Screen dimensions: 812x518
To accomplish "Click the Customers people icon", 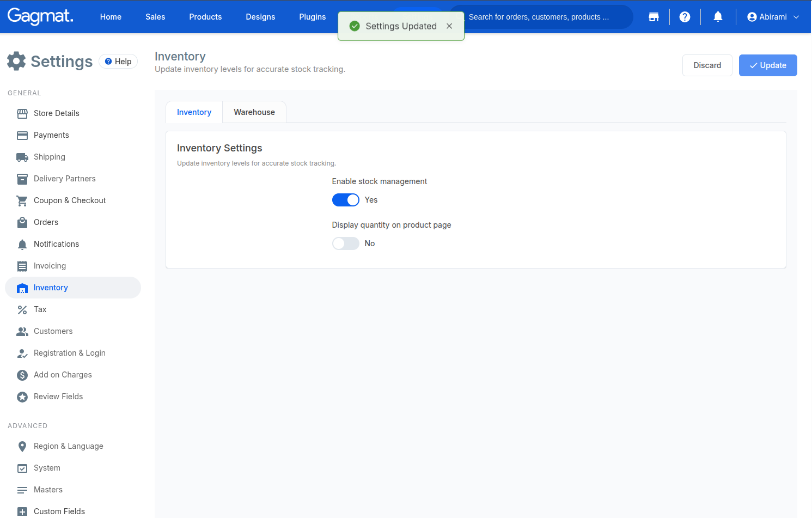I will coord(22,331).
